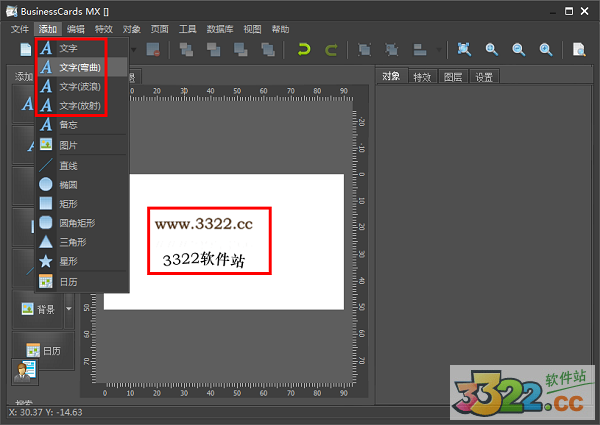Click the bring forward toolbar icon

pyautogui.click(x=214, y=50)
